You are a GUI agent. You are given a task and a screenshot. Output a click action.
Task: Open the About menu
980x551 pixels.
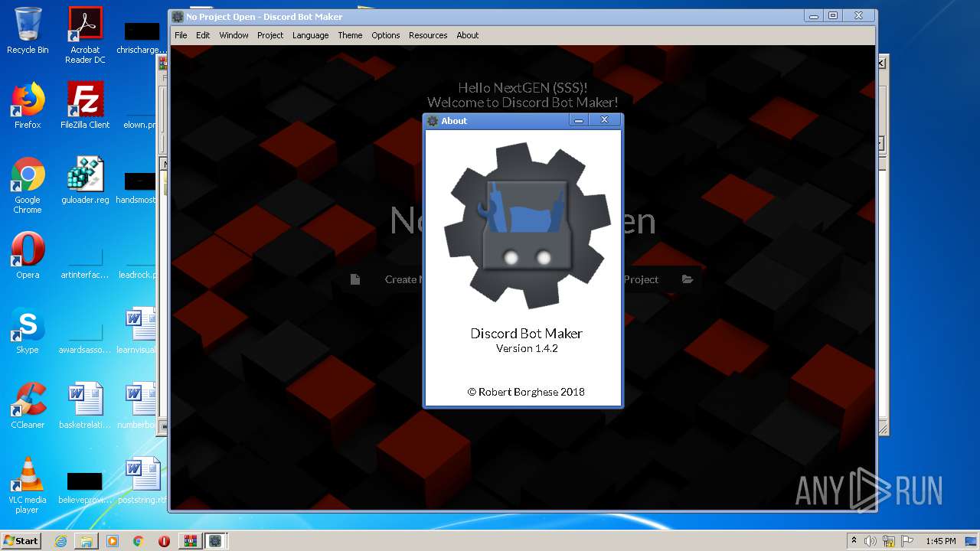tap(468, 35)
